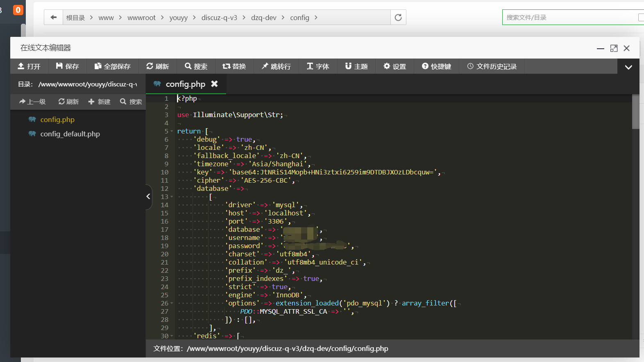The height and width of the screenshot is (362, 644).
Task: Open editor 设置 (Settings)
Action: [x=395, y=66]
